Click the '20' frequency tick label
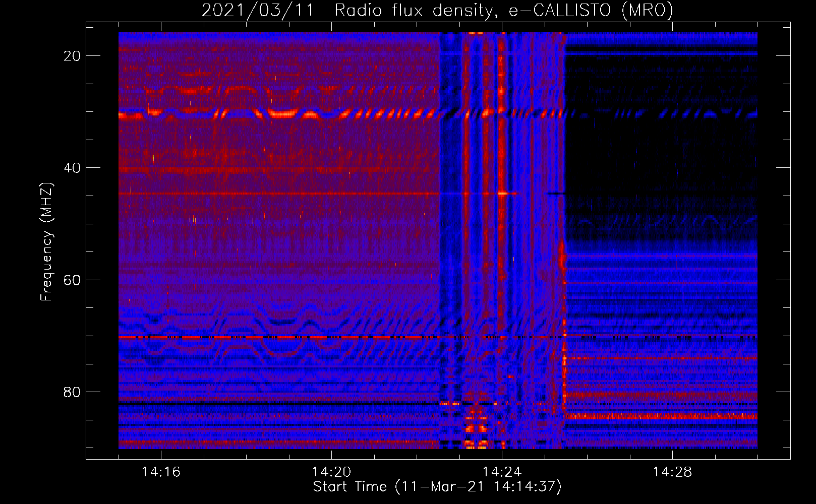This screenshot has width=816, height=504. (72, 56)
